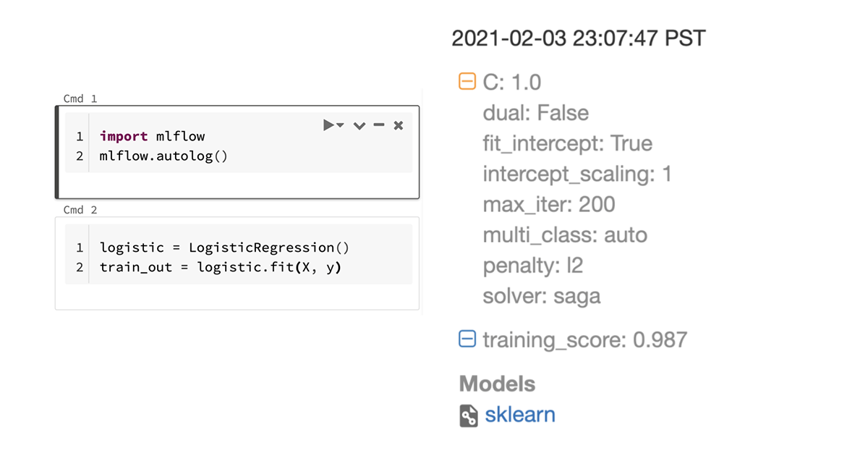
Task: Collapse the parameters section minus box
Action: pos(467,81)
